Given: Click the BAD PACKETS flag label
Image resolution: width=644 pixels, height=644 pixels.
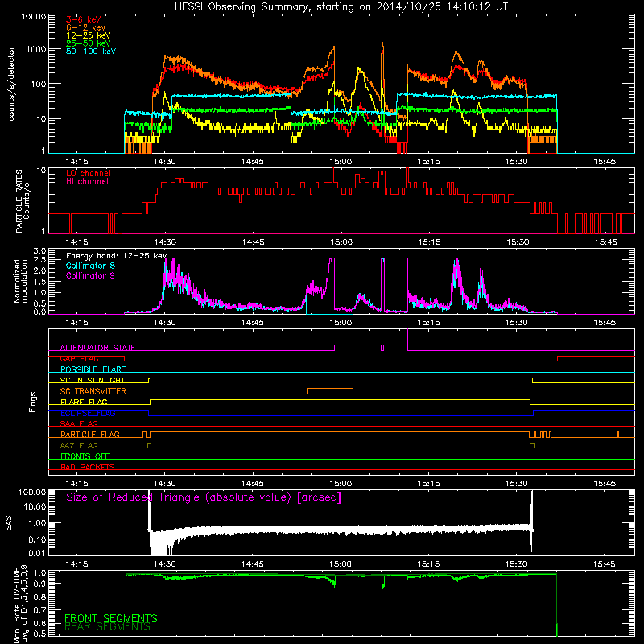Looking at the screenshot, I should click(88, 467).
